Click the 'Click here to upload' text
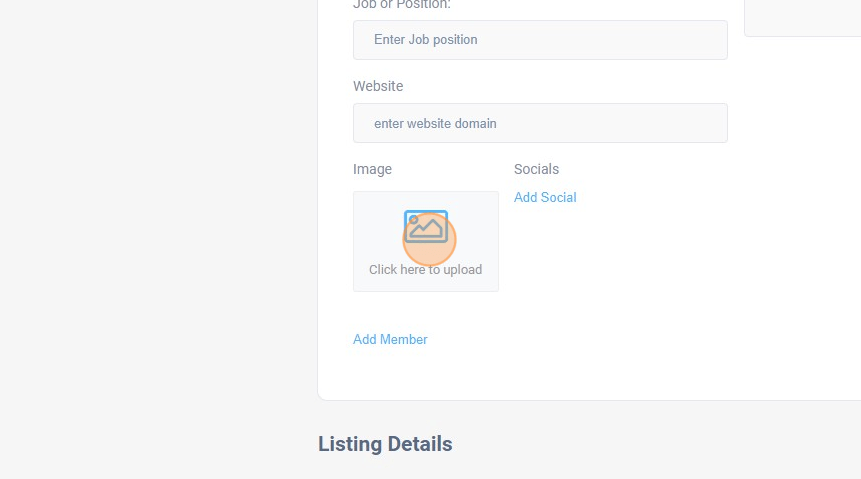The image size is (861, 479). coord(425,269)
